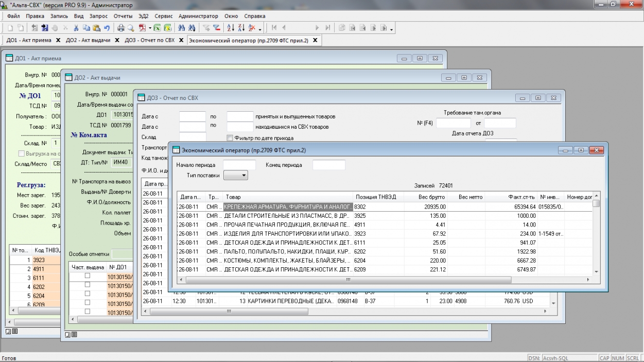Check the second 'Част. выдача' row checkbox

pos(87,285)
